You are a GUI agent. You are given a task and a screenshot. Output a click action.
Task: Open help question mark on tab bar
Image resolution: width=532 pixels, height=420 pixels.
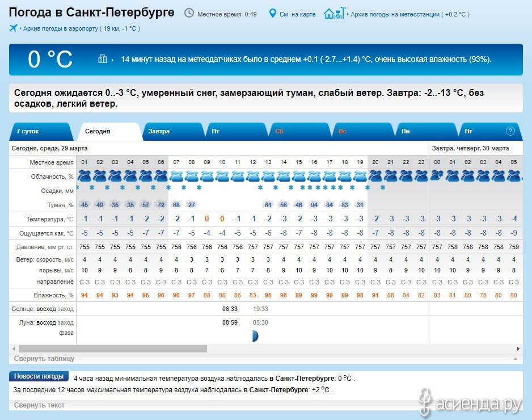pyautogui.click(x=510, y=131)
